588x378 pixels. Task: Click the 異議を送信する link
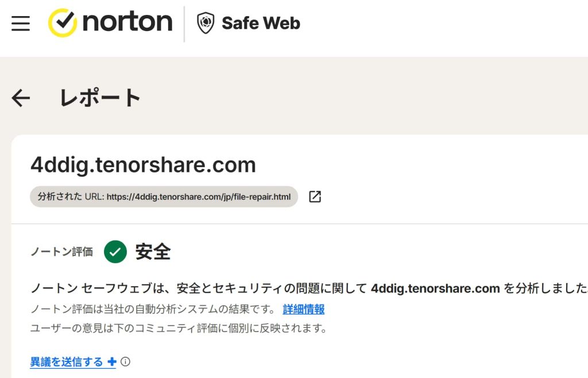point(66,361)
